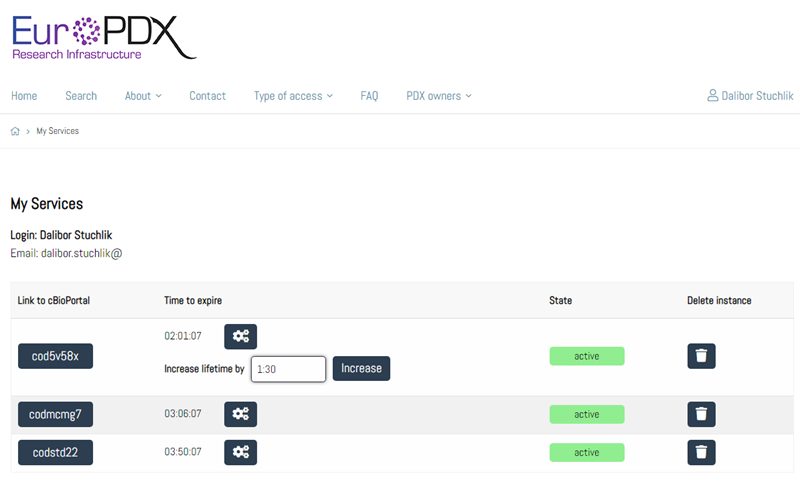The image size is (800, 486).
Task: Click the home icon in breadcrumb
Action: click(15, 131)
